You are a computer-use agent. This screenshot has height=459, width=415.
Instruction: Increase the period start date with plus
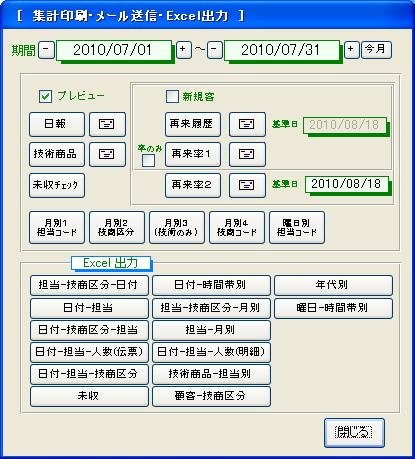coord(183,50)
